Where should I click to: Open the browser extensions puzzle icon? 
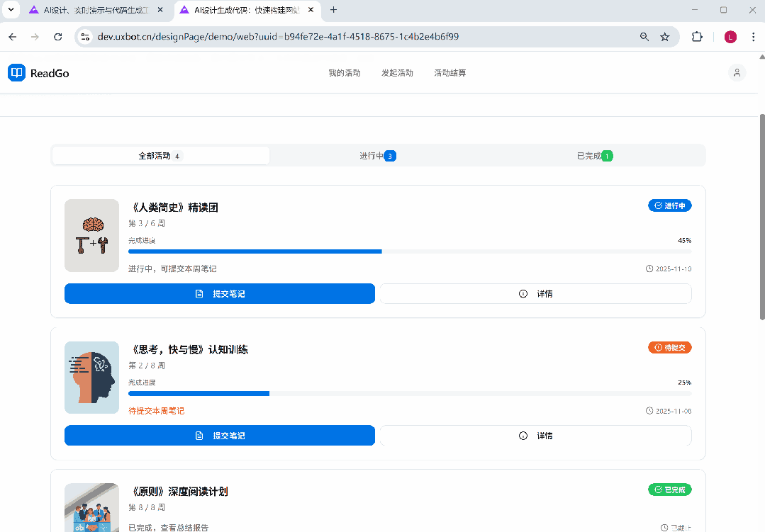click(x=697, y=37)
